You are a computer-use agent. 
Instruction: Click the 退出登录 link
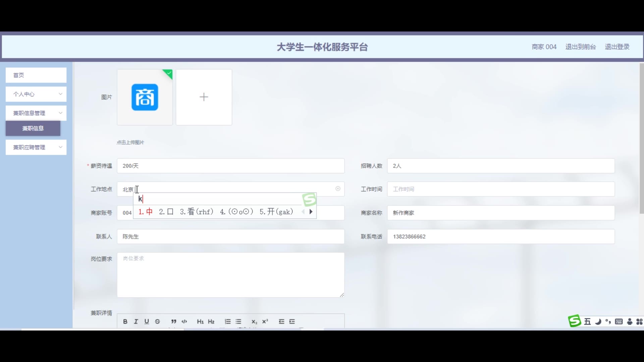[x=617, y=47]
